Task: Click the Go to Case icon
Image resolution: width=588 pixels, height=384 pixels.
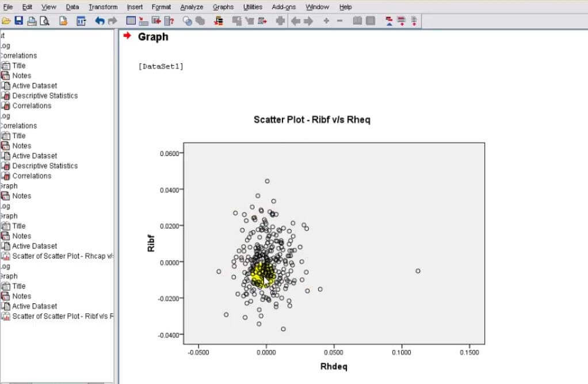Action: tap(144, 21)
